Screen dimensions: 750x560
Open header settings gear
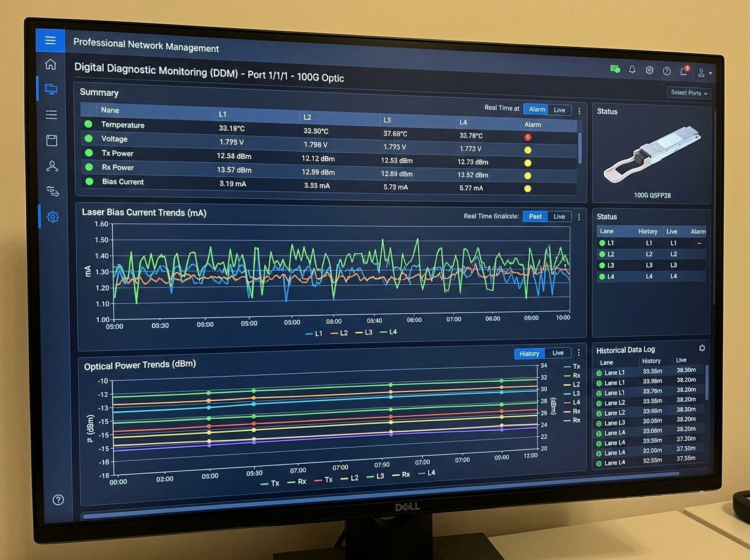pos(649,70)
